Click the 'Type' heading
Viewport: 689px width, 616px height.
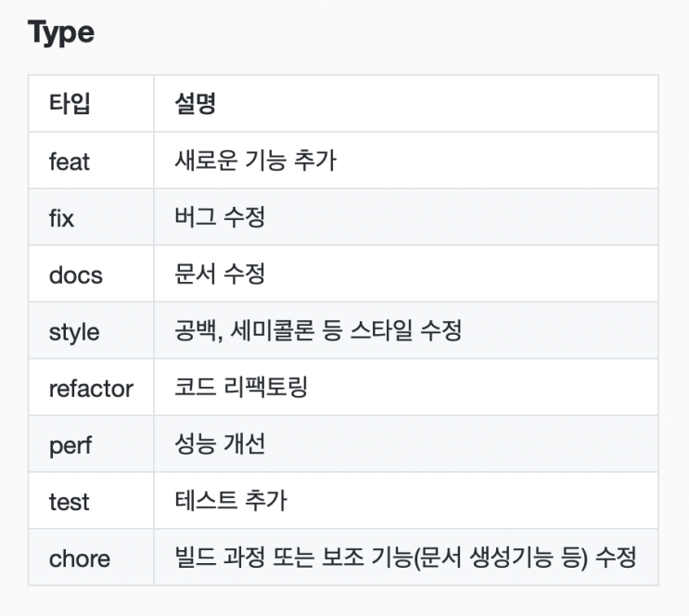(x=61, y=32)
